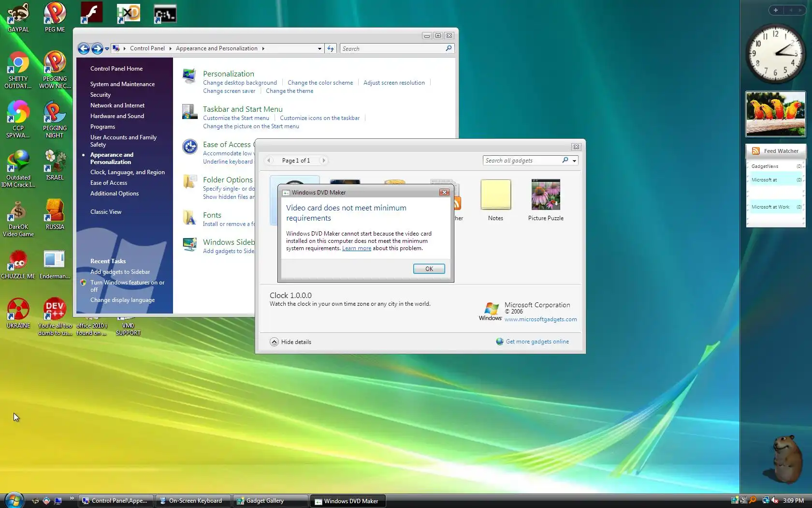Click the Personalization category icon
The height and width of the screenshot is (508, 812).
(x=189, y=76)
